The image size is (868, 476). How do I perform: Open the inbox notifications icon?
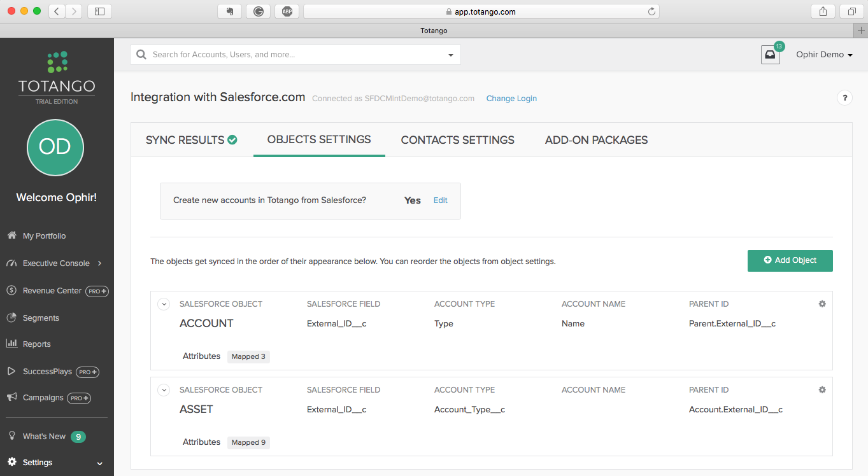tap(770, 55)
